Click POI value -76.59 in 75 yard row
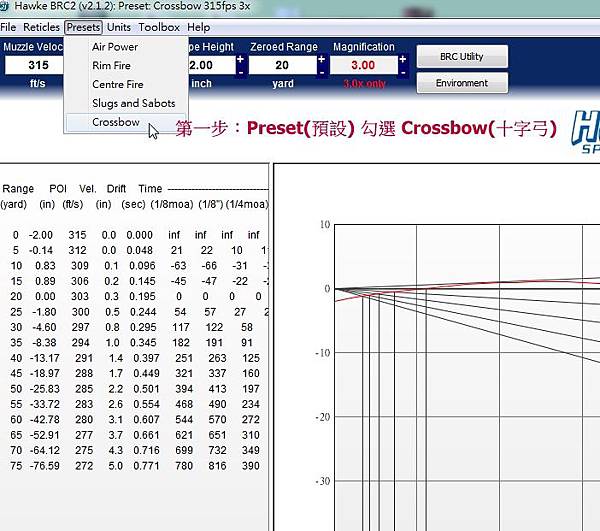 tap(45, 466)
